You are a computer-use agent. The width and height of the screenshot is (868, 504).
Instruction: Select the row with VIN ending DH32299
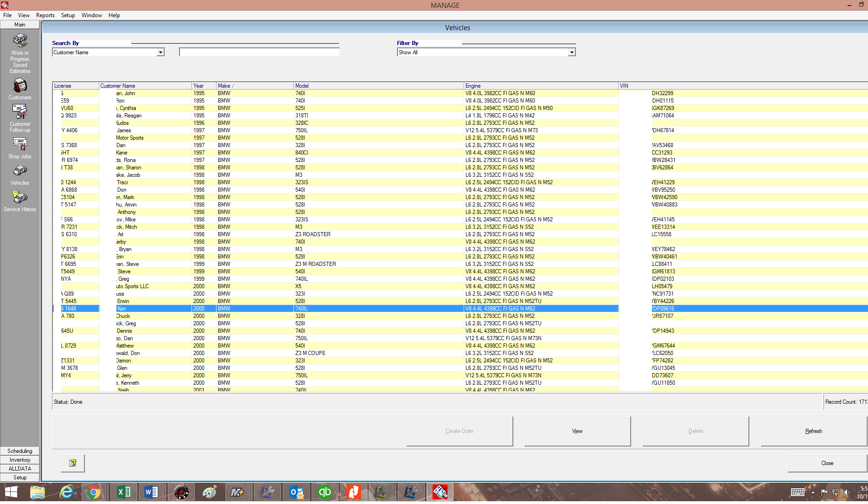[x=460, y=93]
